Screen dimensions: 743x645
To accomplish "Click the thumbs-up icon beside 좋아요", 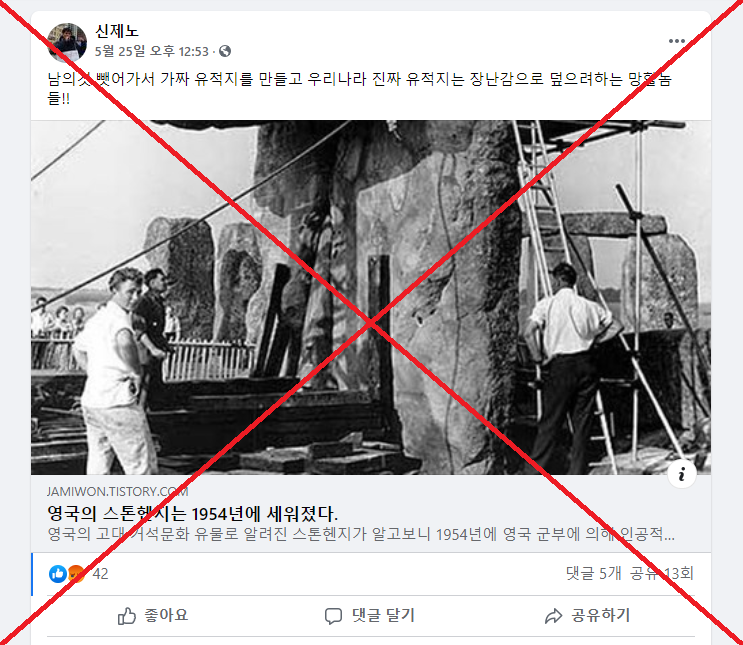I will 127,616.
